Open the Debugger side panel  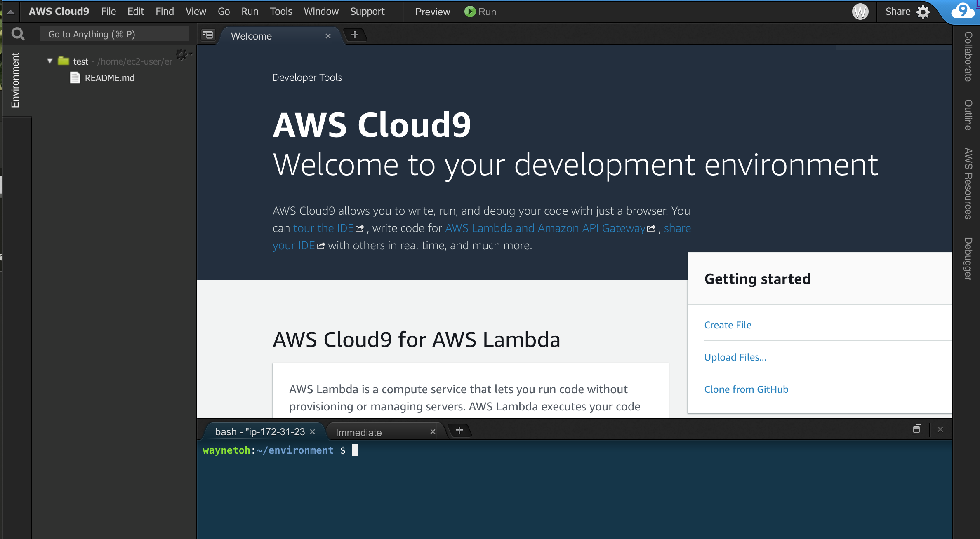tap(968, 258)
